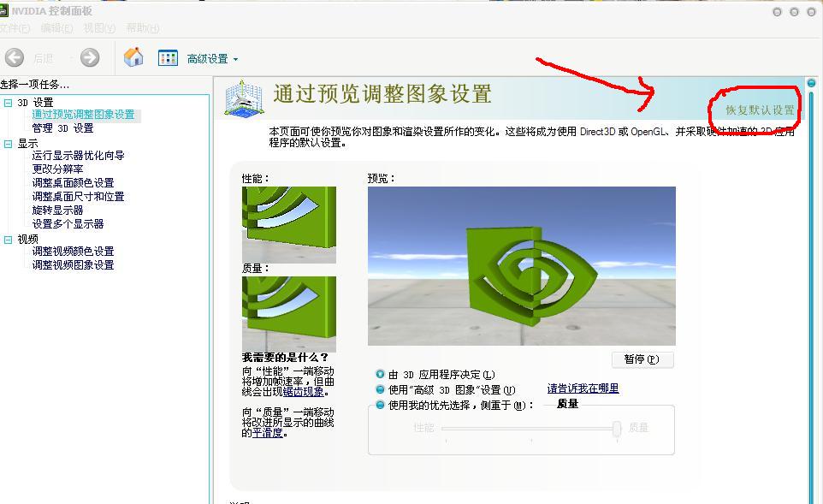Open 调整桌面颜色设置 task
This screenshot has height=504, width=823.
pyautogui.click(x=73, y=183)
